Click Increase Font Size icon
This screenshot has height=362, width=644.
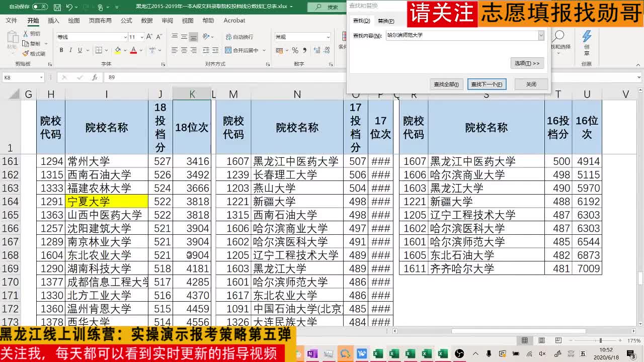pyautogui.click(x=149, y=37)
